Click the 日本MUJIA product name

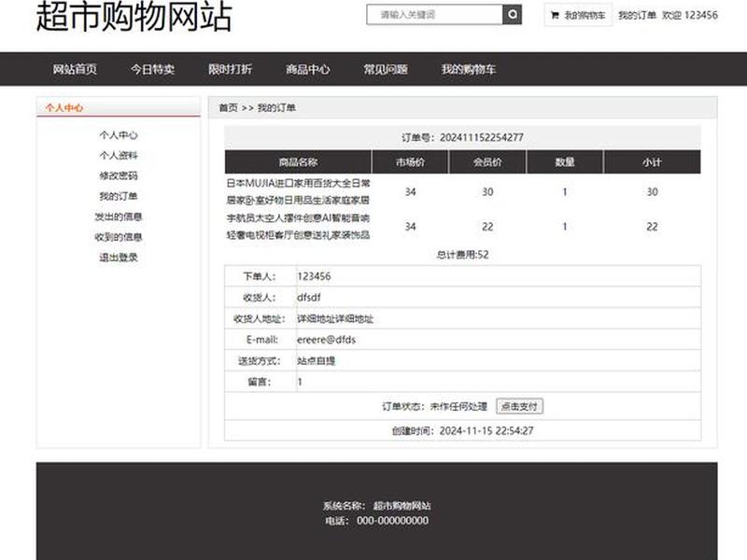298,191
